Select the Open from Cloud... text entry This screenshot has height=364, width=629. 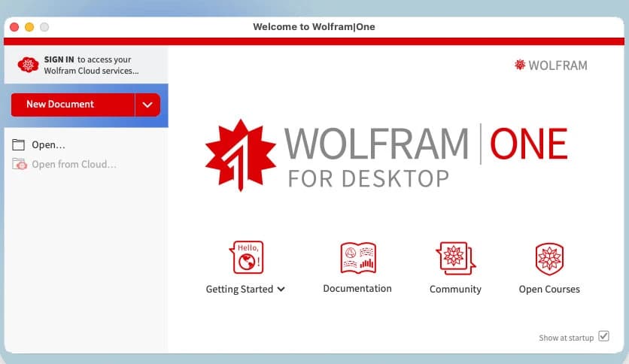point(74,164)
